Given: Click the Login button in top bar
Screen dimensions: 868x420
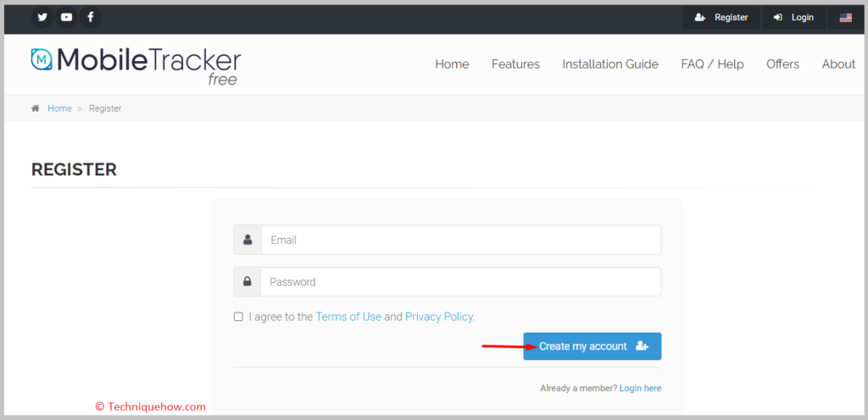Looking at the screenshot, I should [x=793, y=18].
